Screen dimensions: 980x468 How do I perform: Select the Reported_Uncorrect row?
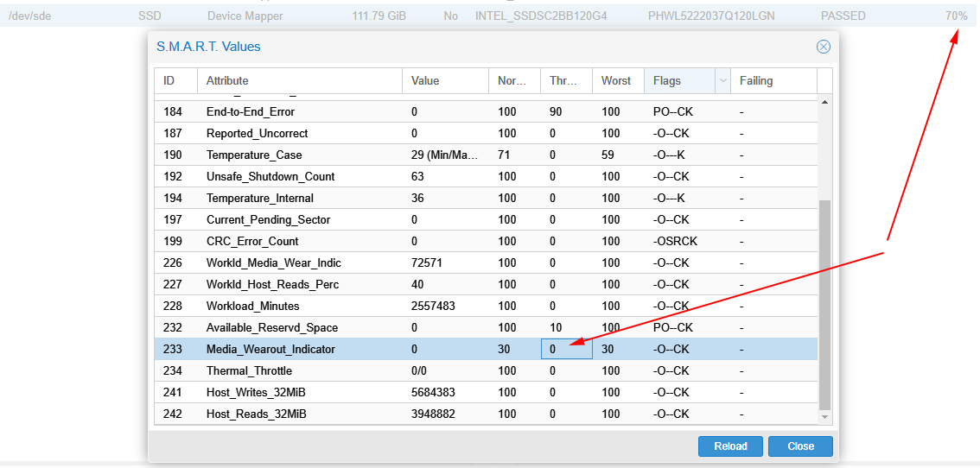click(x=487, y=133)
